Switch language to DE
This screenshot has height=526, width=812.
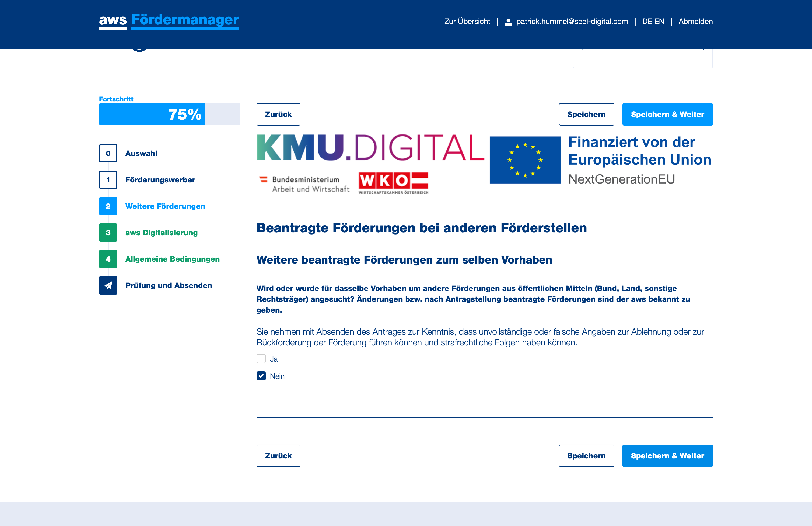pos(647,22)
